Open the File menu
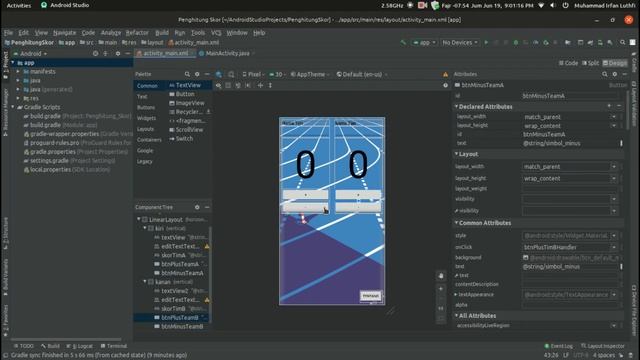 pos(9,33)
